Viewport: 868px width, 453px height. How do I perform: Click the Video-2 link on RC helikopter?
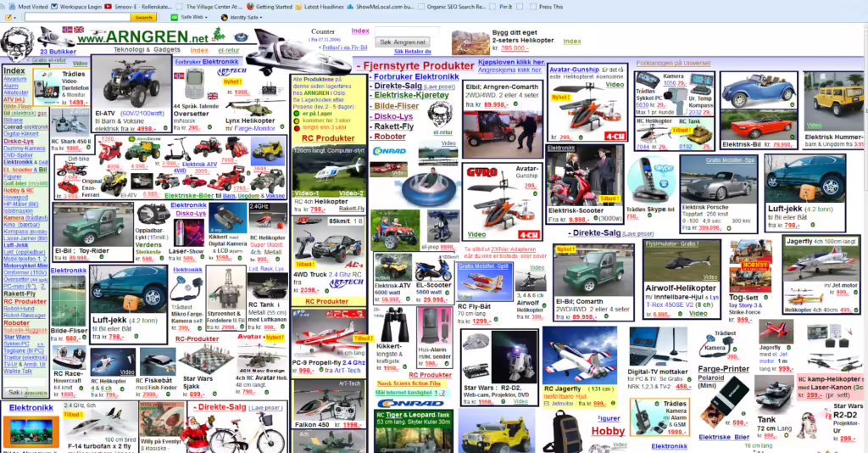tap(351, 193)
